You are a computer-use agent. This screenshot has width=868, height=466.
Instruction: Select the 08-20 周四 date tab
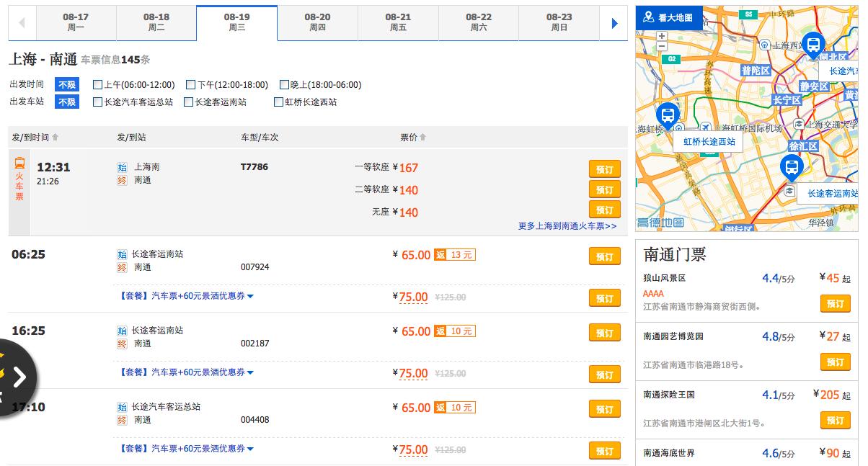(x=317, y=22)
